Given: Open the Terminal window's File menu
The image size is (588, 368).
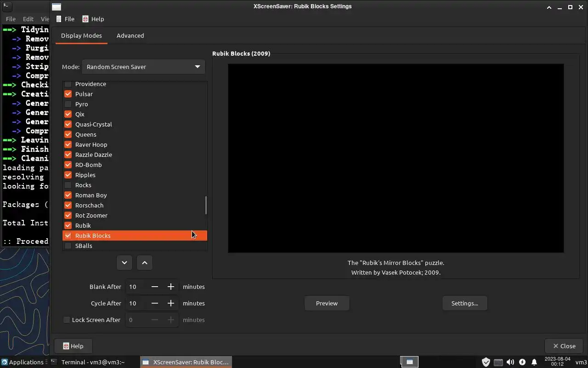Looking at the screenshot, I should coord(11,19).
